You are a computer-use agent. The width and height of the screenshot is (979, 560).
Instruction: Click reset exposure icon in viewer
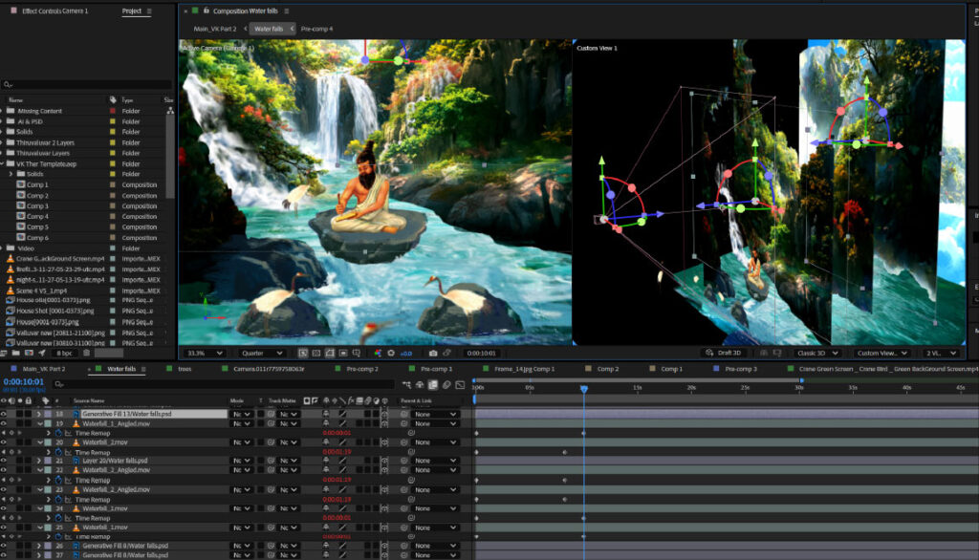(393, 353)
